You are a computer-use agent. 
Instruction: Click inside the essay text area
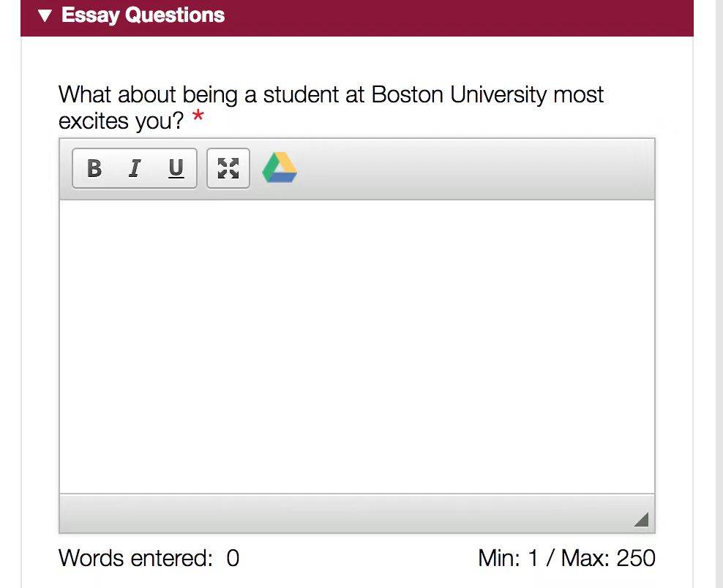357,347
